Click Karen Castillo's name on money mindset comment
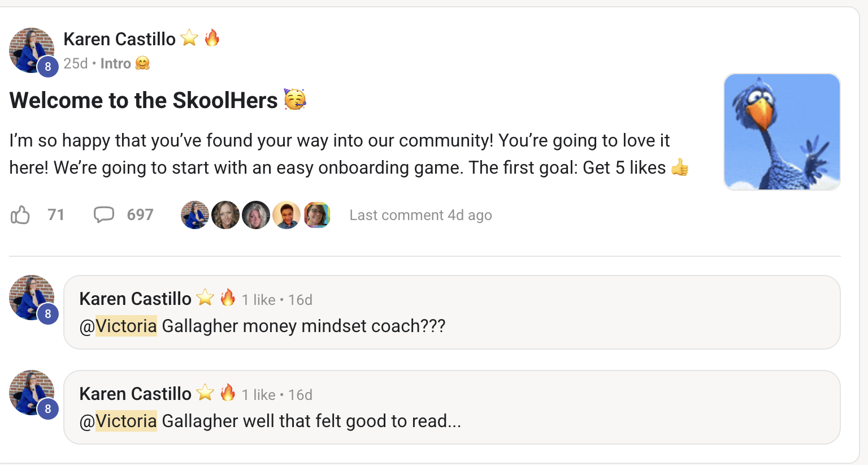Image resolution: width=868 pixels, height=465 pixels. pos(135,299)
